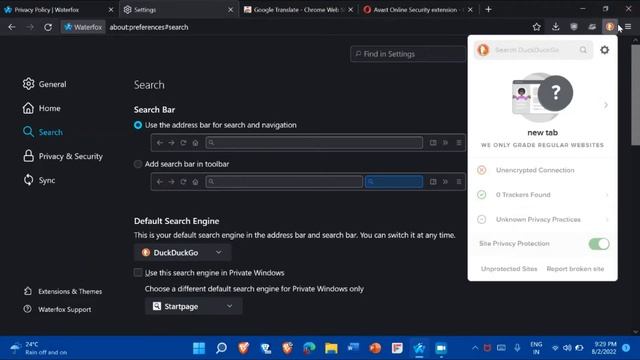
Task: Close the Privacy Policy | Waterfox tab
Action: [111, 9]
